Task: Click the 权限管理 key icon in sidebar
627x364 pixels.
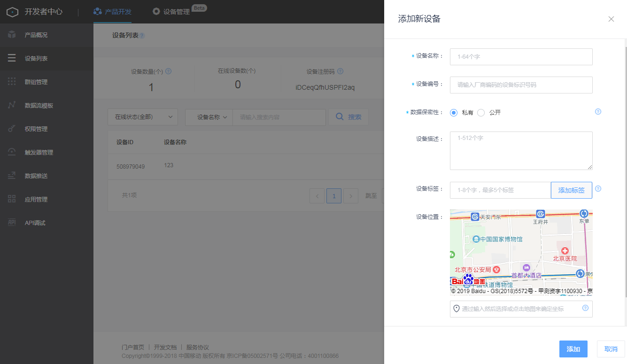Action: pos(12,129)
